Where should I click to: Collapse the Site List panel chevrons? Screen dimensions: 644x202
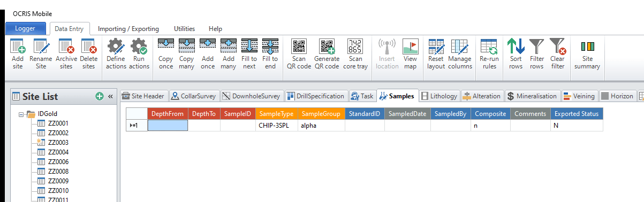click(110, 97)
